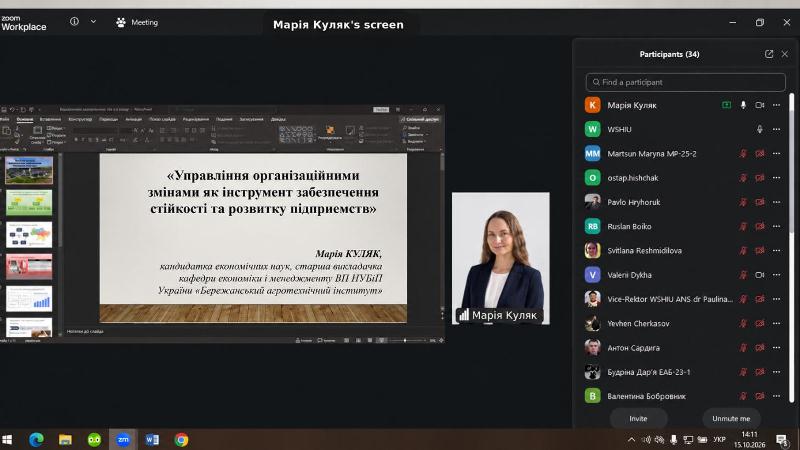The height and width of the screenshot is (450, 800).
Task: Click Марія Куляк's camera icon
Action: tap(760, 105)
